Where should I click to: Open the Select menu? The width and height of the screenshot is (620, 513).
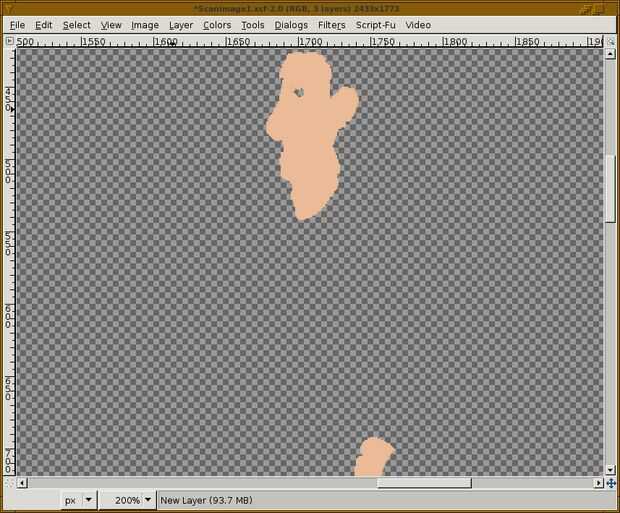pos(77,25)
